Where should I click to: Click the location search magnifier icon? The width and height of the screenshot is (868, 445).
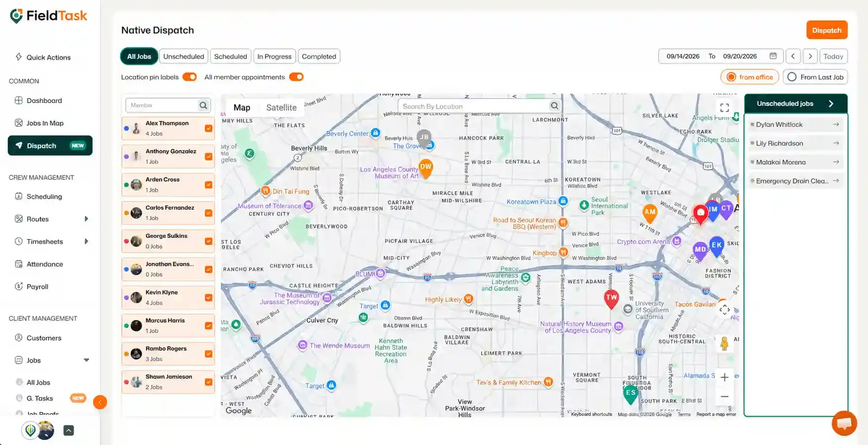(554, 106)
